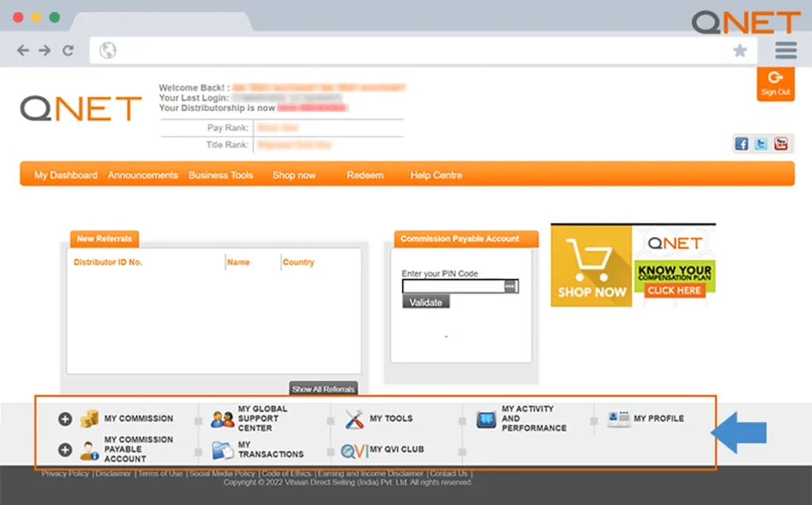Viewport: 812px width, 505px height.
Task: Click the browser address bar
Action: click(x=423, y=50)
